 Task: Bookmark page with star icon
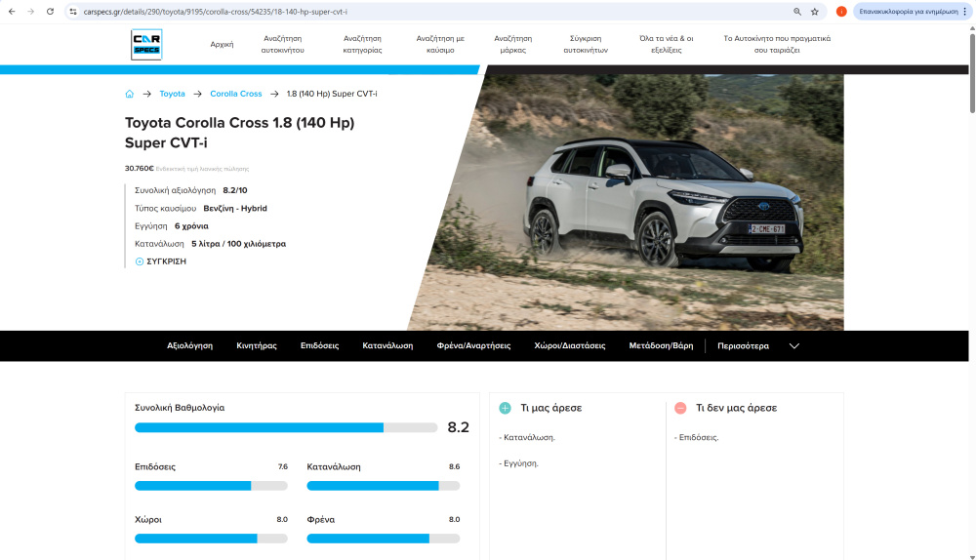[x=815, y=12]
